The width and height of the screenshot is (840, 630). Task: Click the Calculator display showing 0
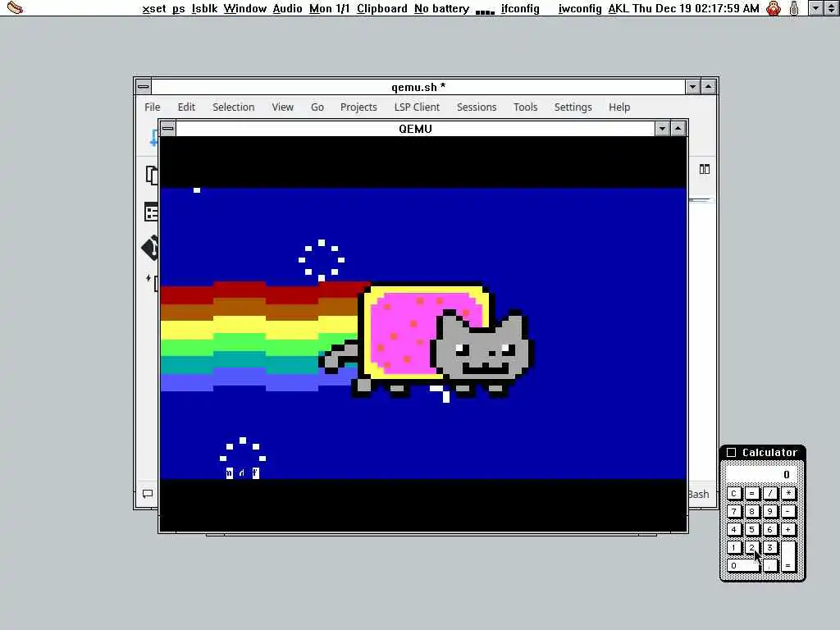pyautogui.click(x=762, y=474)
